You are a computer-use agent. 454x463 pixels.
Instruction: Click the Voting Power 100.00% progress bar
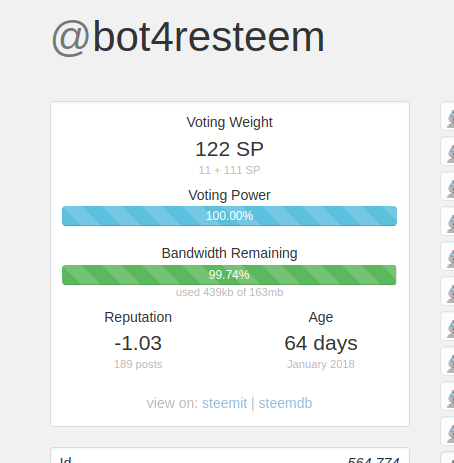(229, 216)
